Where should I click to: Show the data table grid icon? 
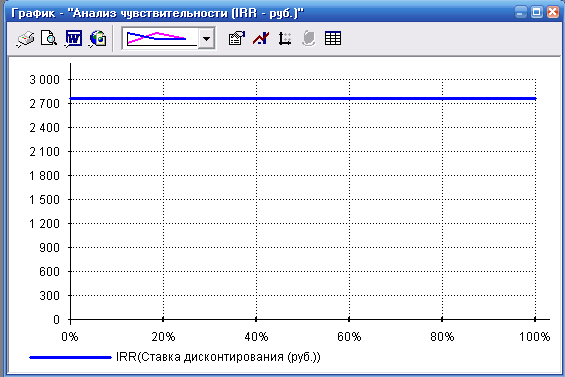[333, 38]
